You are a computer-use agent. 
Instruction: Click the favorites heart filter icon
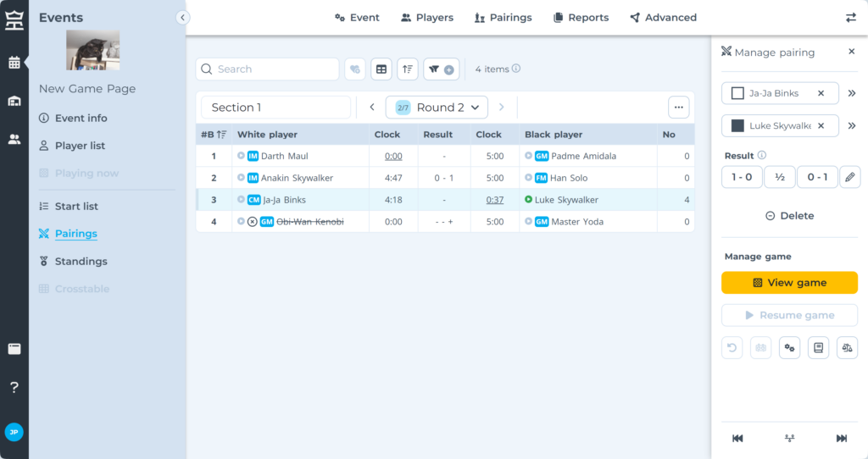click(355, 69)
